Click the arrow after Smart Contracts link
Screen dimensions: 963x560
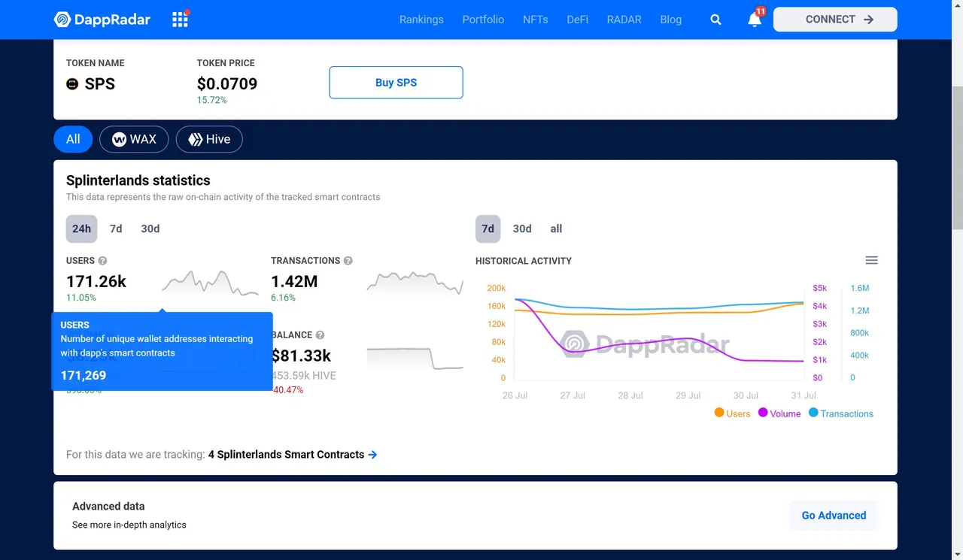(372, 455)
